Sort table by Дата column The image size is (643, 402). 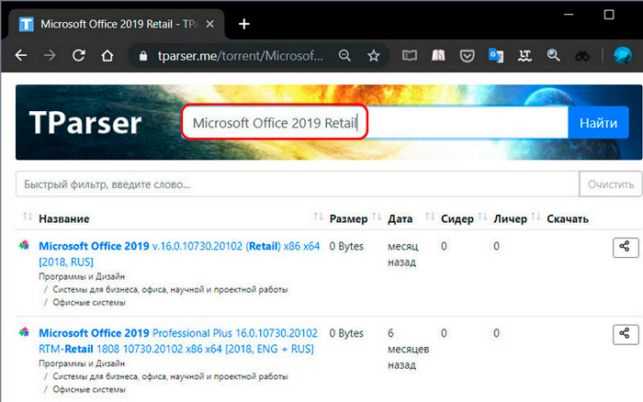(x=400, y=219)
